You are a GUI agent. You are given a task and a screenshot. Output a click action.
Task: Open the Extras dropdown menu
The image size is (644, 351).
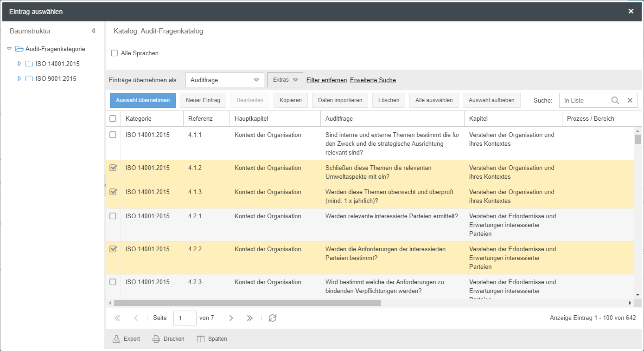pos(285,80)
